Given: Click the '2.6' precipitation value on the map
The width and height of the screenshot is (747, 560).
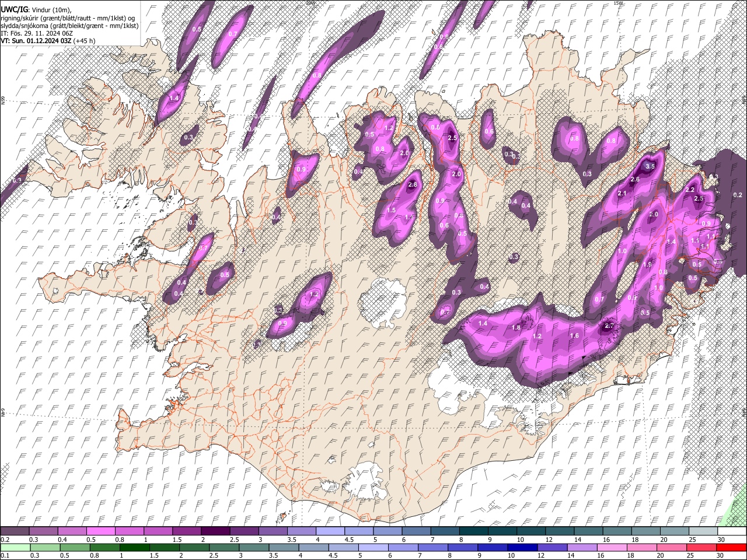Looking at the screenshot, I should (635, 180).
